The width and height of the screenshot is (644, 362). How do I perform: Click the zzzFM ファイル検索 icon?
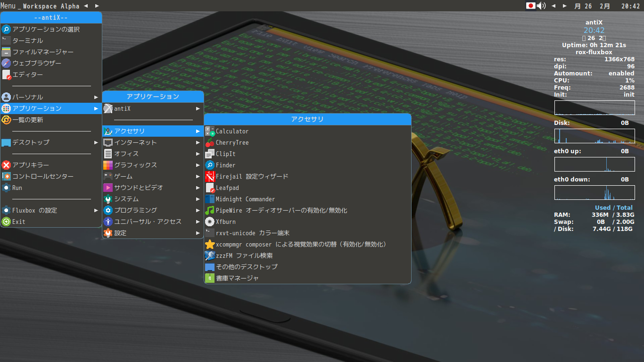click(x=210, y=255)
